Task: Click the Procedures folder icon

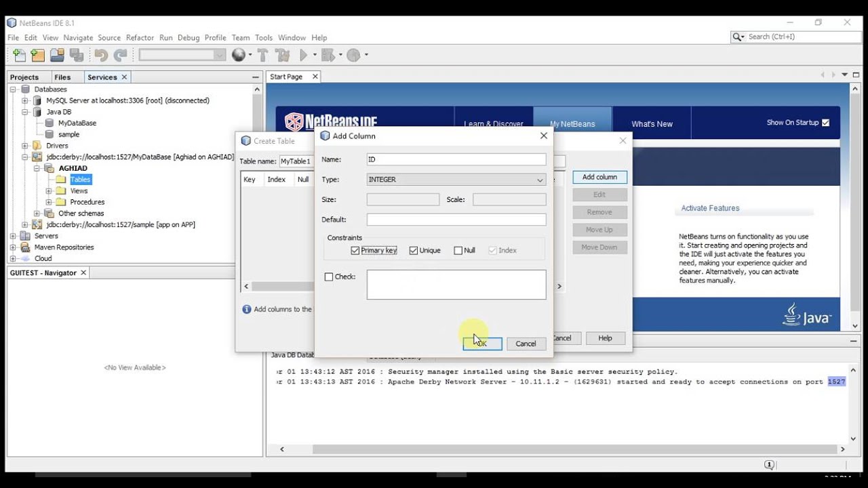Action: 61,202
